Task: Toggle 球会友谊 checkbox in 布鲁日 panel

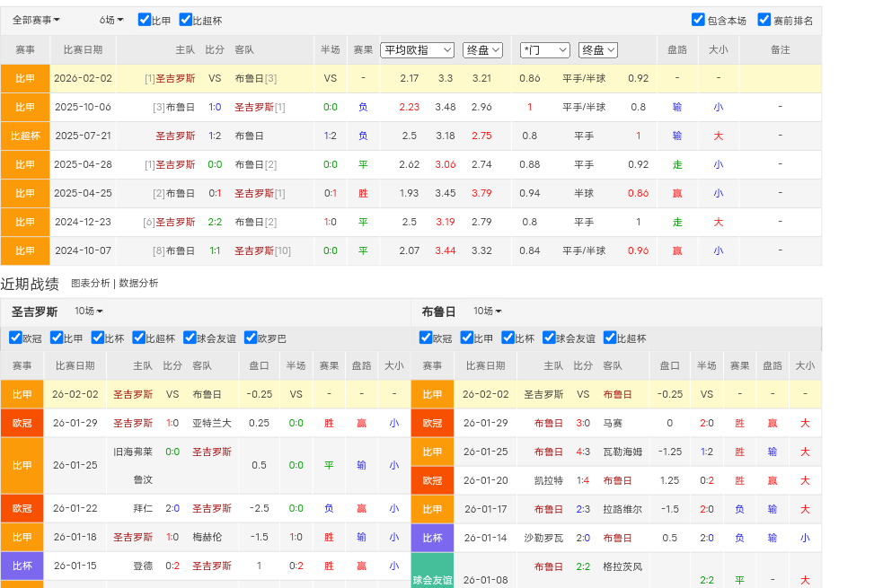Action: pos(549,338)
